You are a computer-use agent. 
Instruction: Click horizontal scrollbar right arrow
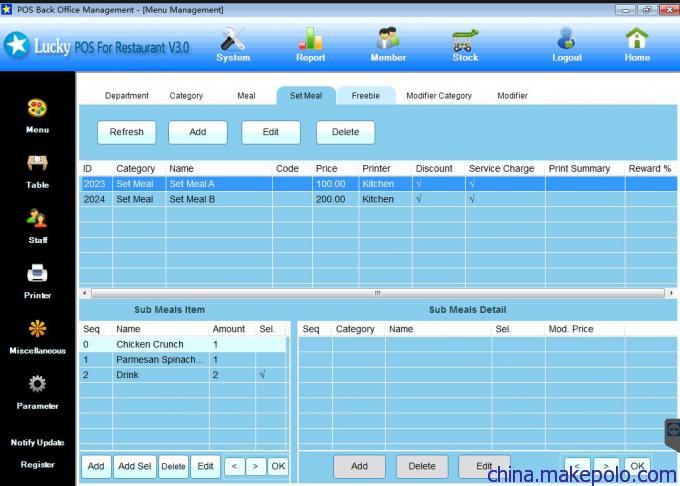click(671, 293)
